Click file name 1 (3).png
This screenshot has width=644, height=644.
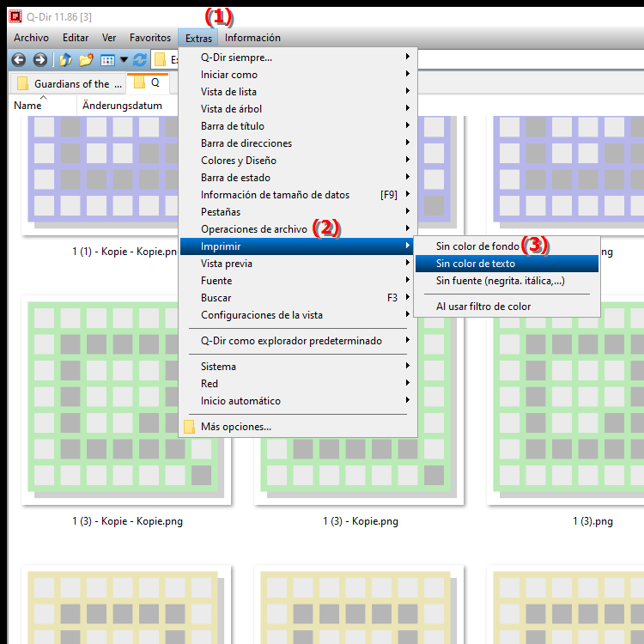coord(592,521)
